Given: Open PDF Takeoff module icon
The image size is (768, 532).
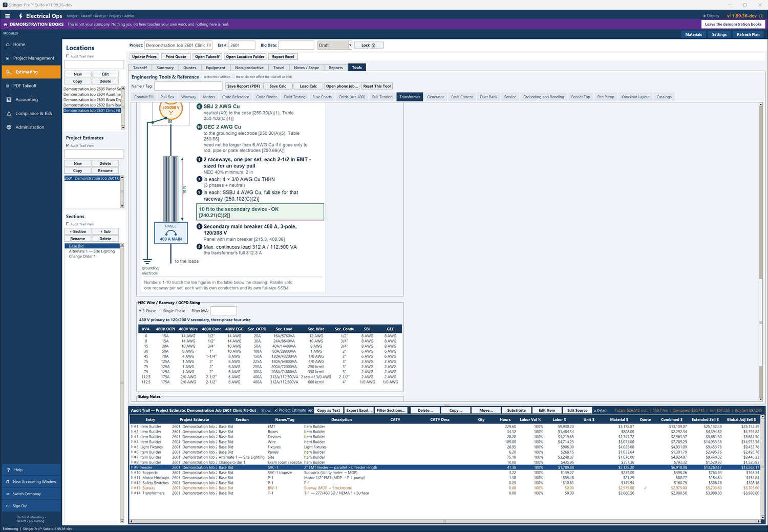Looking at the screenshot, I should [8, 86].
